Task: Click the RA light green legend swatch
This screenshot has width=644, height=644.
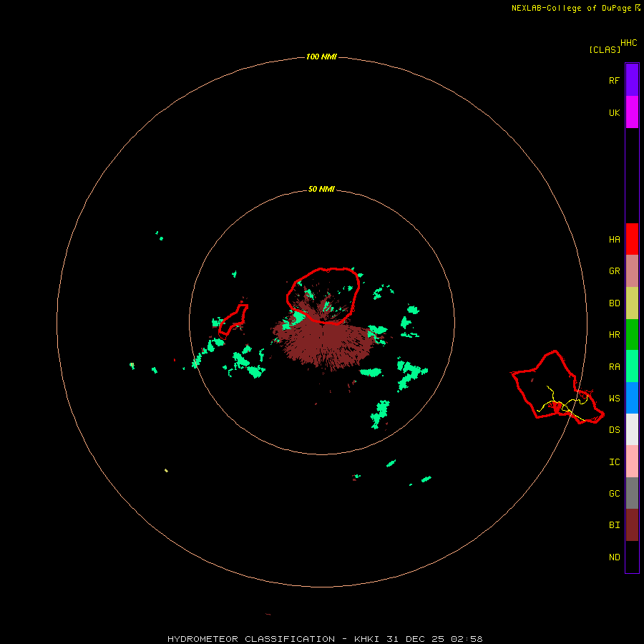Action: 632,366
